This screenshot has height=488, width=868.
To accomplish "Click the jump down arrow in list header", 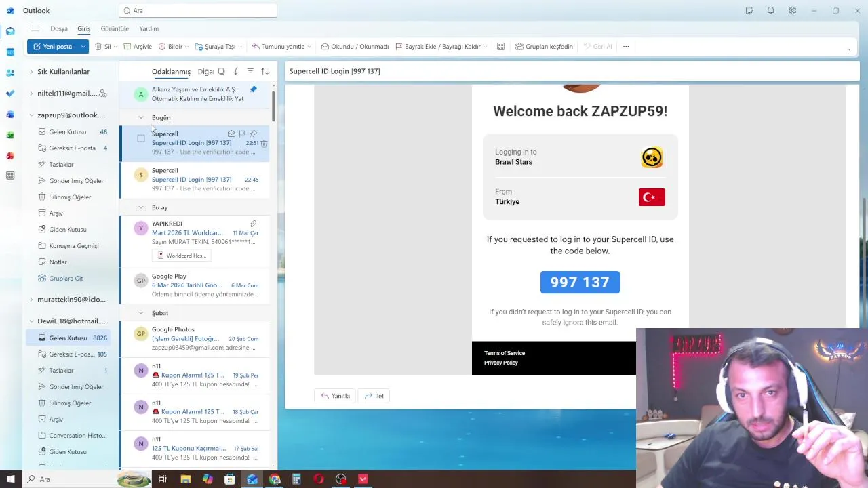I will tap(235, 71).
